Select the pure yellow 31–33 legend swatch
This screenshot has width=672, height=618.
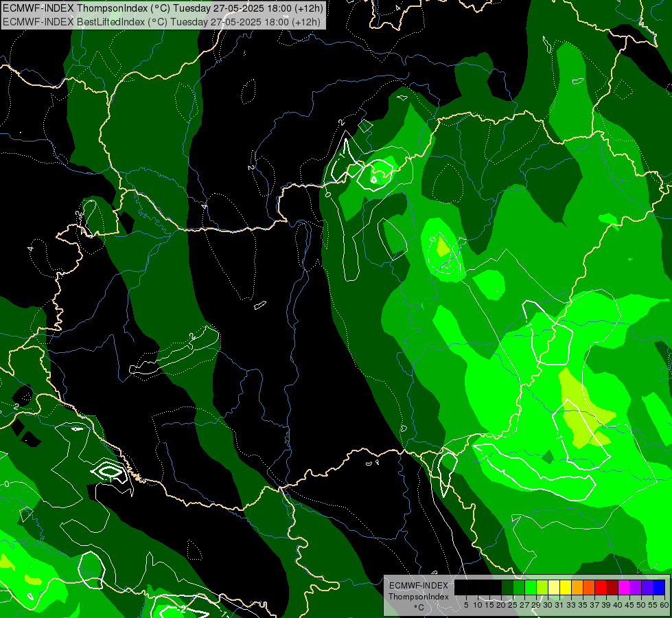pyautogui.click(x=566, y=588)
